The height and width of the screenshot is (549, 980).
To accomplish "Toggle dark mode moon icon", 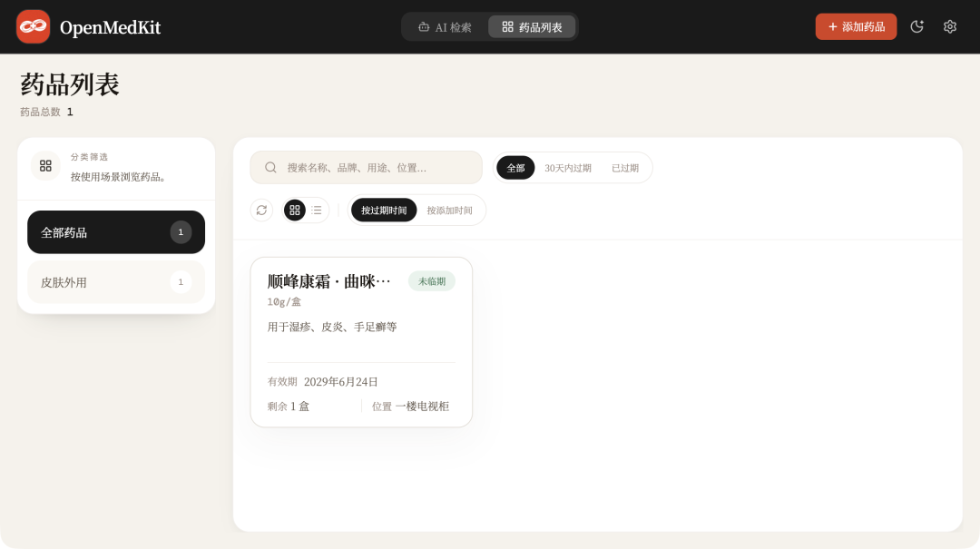I will click(916, 27).
